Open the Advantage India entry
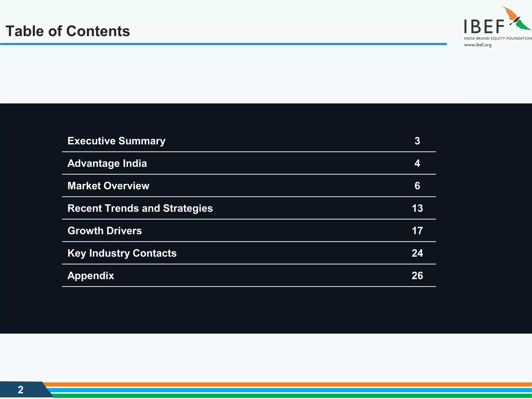The height and width of the screenshot is (399, 532). tap(107, 163)
